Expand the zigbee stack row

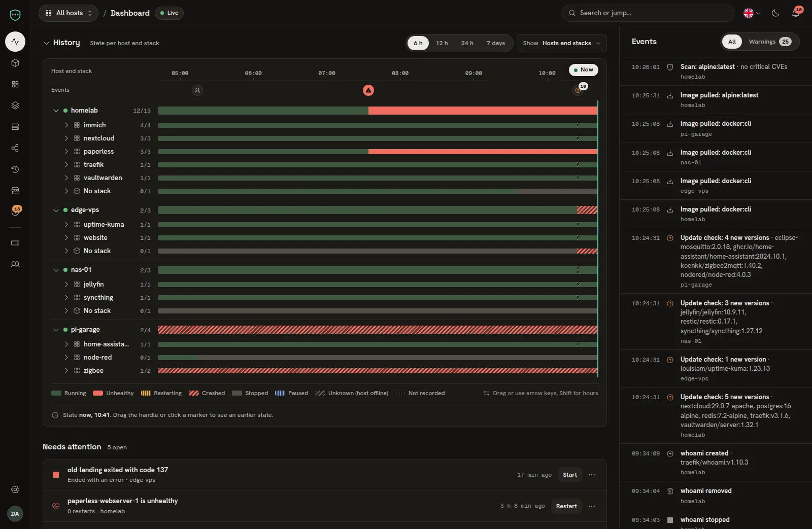[x=66, y=371]
